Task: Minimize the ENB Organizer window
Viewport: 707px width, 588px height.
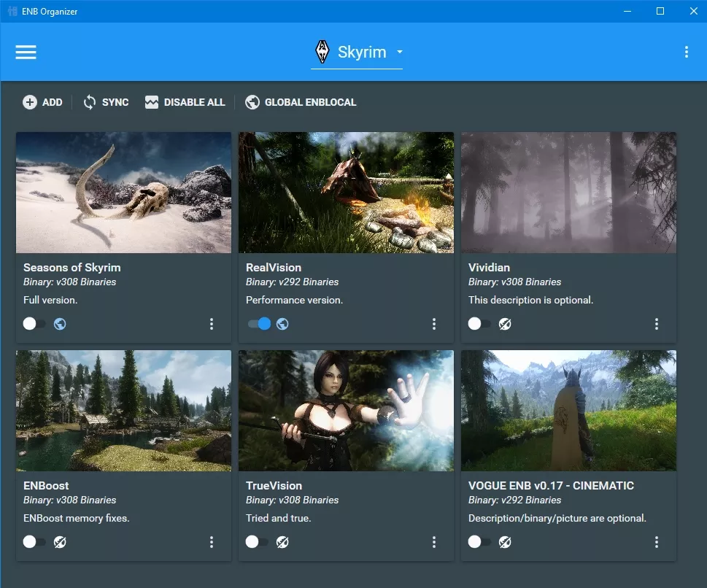Action: 627,11
